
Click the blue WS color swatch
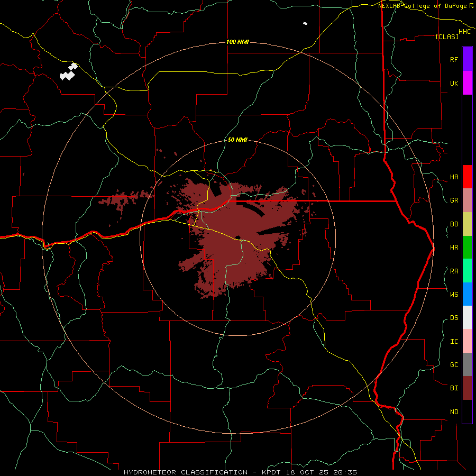pos(467,294)
